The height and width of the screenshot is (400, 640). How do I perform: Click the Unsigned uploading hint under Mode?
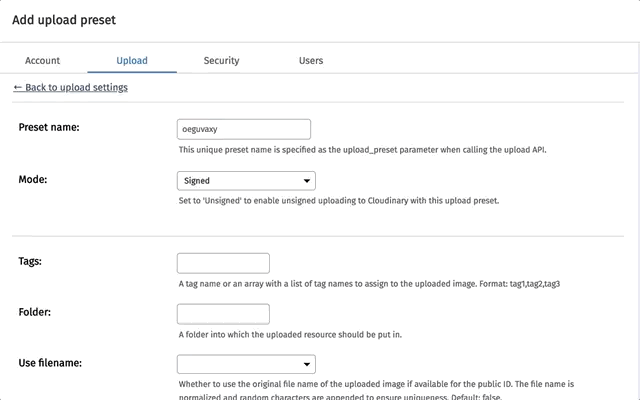coord(338,200)
